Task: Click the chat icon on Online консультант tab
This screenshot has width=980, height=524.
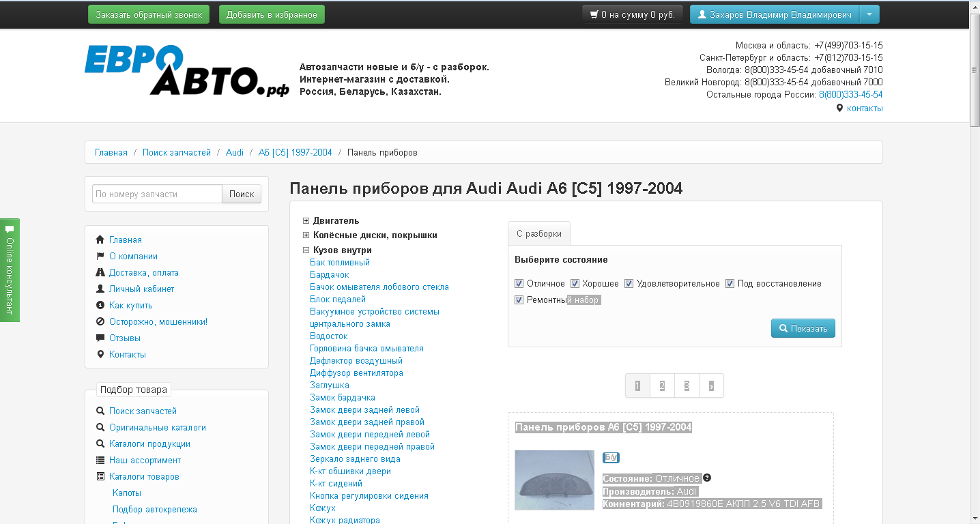Action: pos(10,229)
